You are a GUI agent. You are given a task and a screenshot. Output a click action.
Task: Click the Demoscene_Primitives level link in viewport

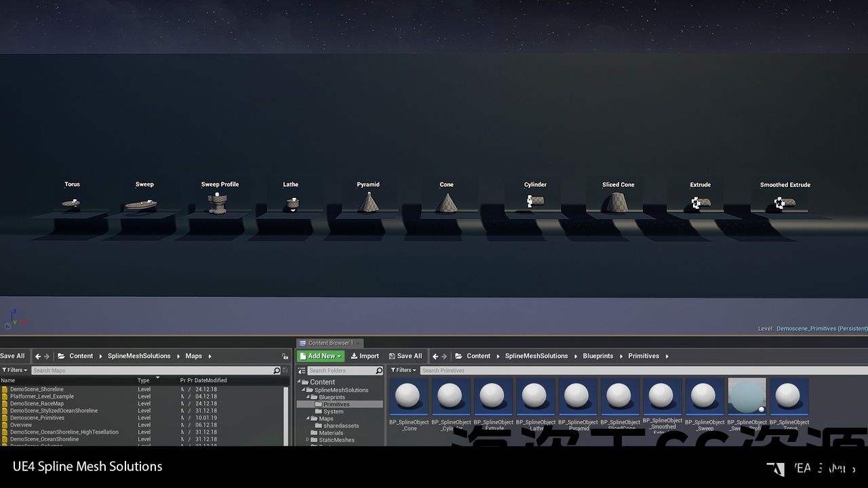click(821, 329)
